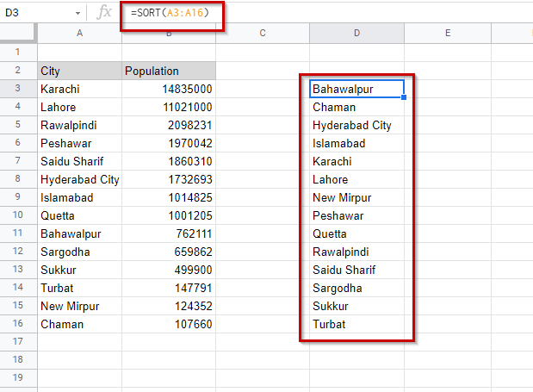This screenshot has width=533, height=392.
Task: Select the Turbat cell in column A
Action: click(x=79, y=288)
